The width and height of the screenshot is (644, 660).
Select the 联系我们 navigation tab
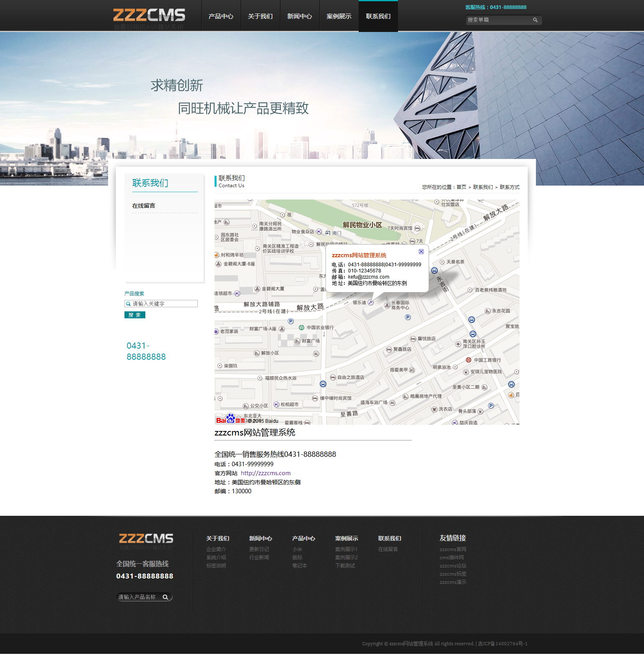click(x=378, y=16)
